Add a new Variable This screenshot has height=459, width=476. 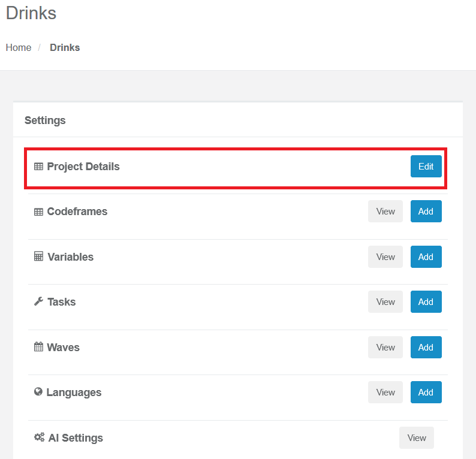click(426, 256)
